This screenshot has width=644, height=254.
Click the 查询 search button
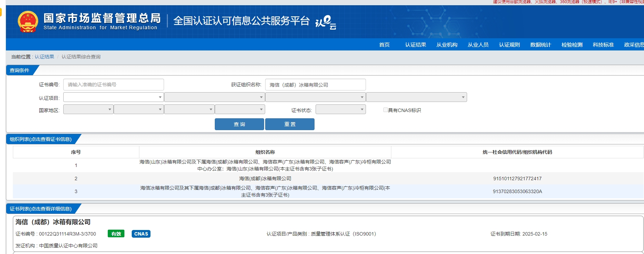tap(239, 124)
